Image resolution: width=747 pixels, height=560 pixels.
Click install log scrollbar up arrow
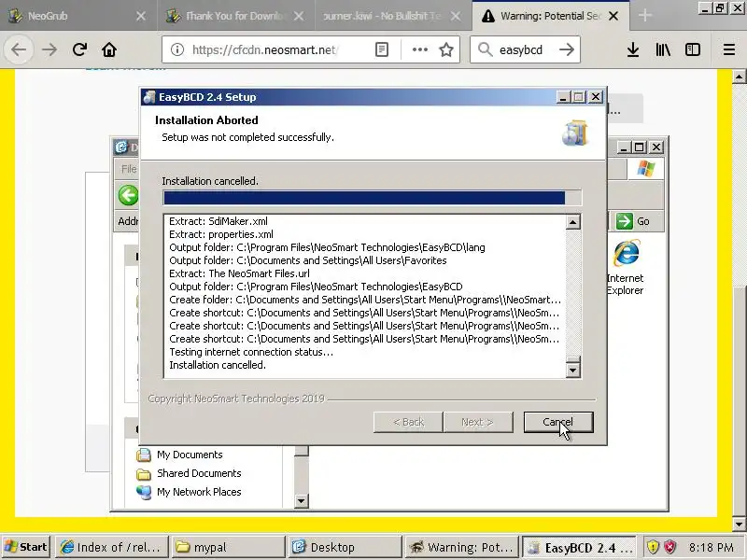(573, 222)
